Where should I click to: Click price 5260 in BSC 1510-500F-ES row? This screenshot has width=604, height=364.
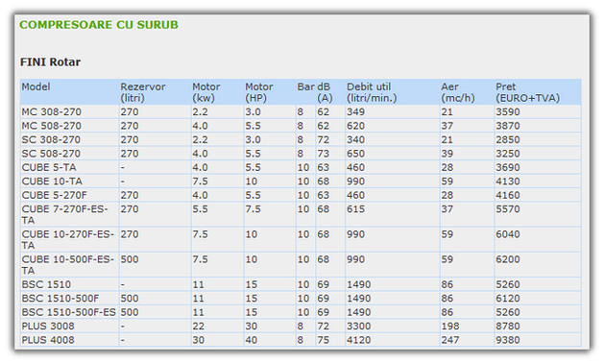pos(508,312)
